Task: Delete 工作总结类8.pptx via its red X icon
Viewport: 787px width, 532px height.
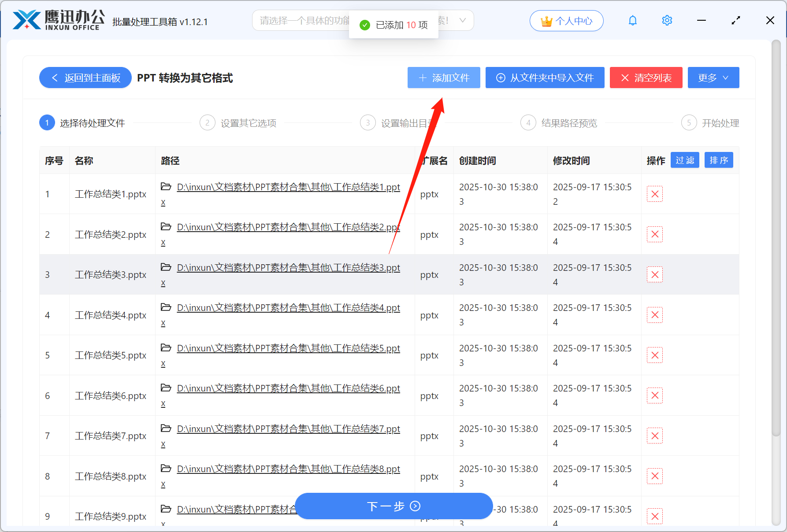Action: [x=655, y=476]
